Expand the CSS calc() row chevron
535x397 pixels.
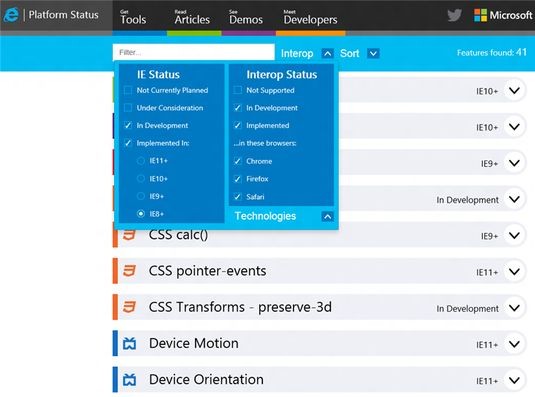[514, 235]
